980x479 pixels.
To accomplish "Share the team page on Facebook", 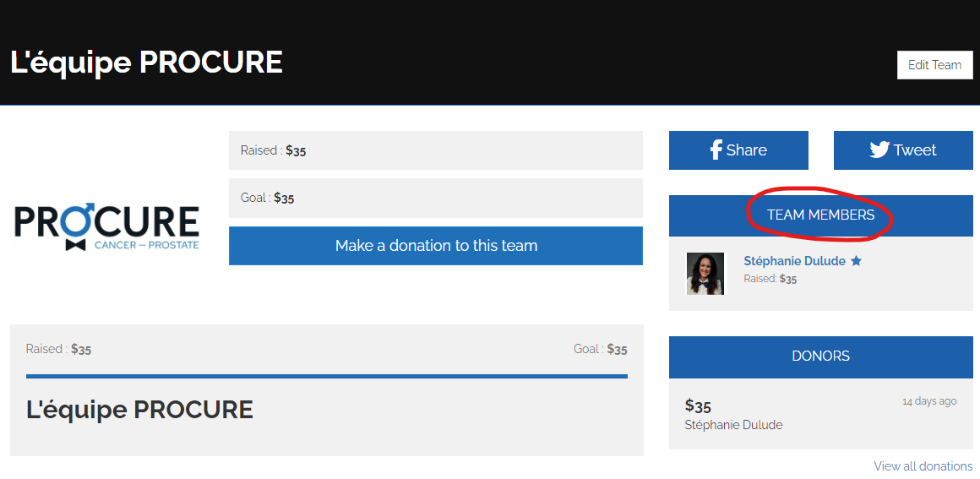I will [x=738, y=150].
